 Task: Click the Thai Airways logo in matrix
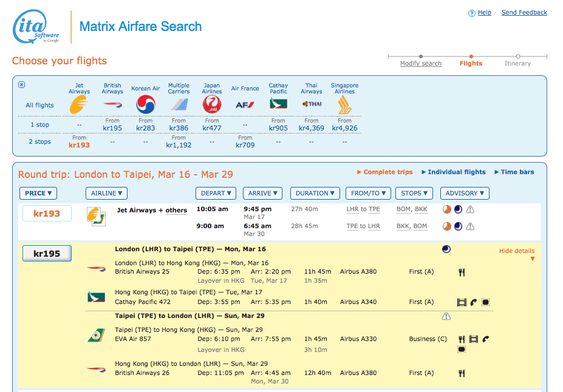click(312, 104)
